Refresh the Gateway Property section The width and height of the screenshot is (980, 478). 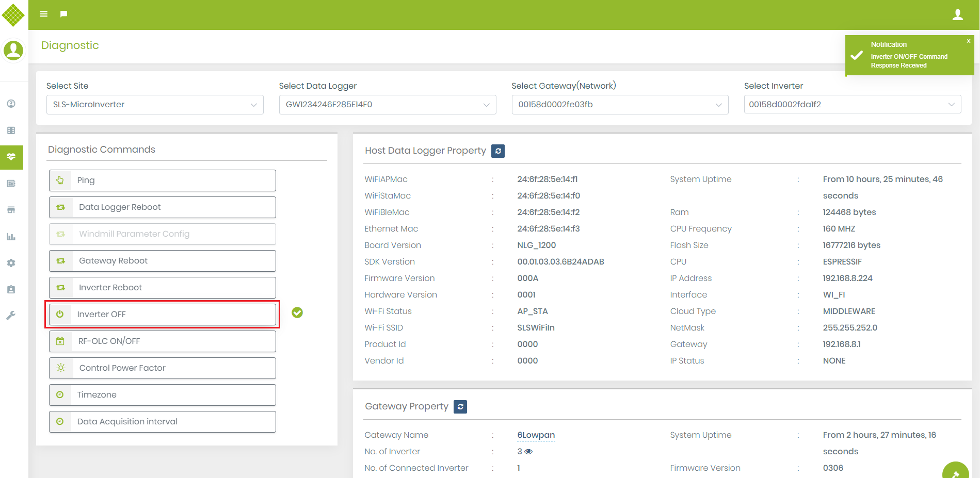coord(460,407)
